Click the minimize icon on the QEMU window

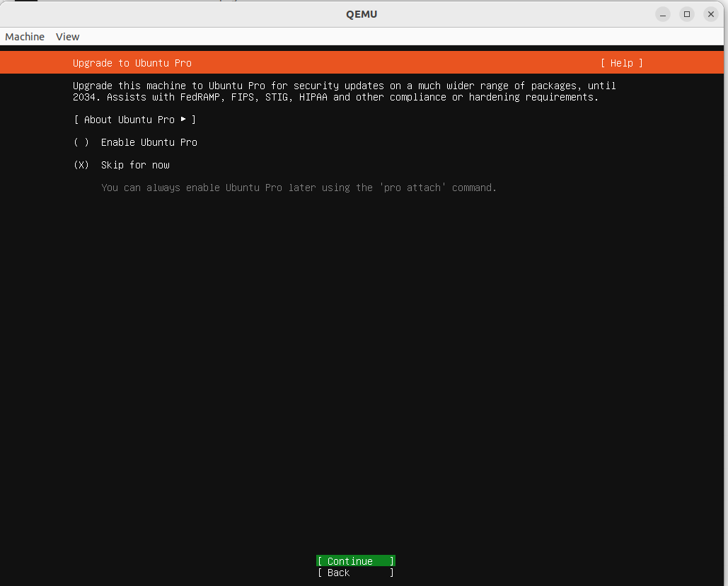tap(663, 13)
